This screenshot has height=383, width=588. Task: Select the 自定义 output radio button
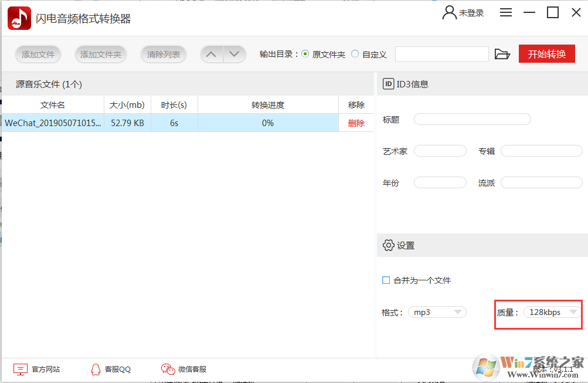(x=354, y=53)
